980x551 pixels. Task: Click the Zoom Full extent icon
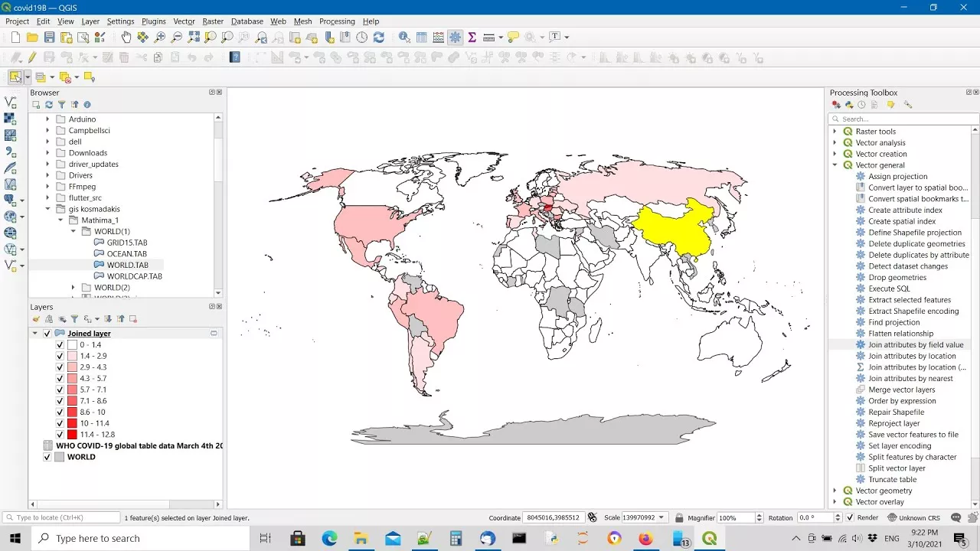pyautogui.click(x=194, y=37)
